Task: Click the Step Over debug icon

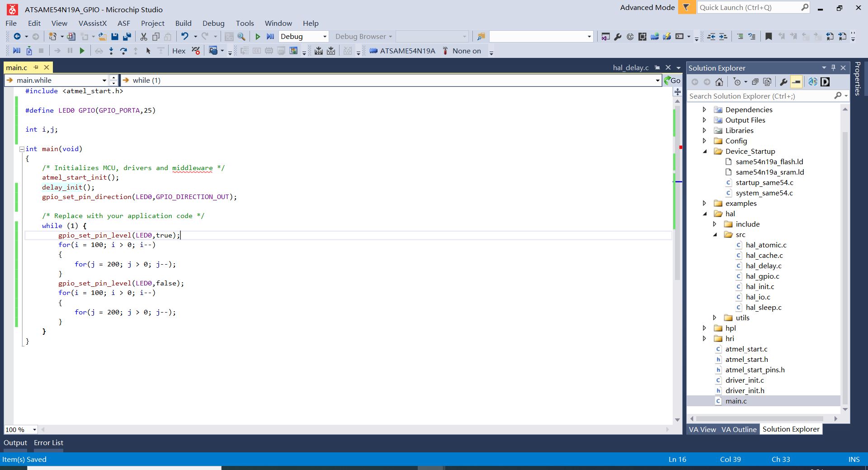Action: pyautogui.click(x=123, y=51)
